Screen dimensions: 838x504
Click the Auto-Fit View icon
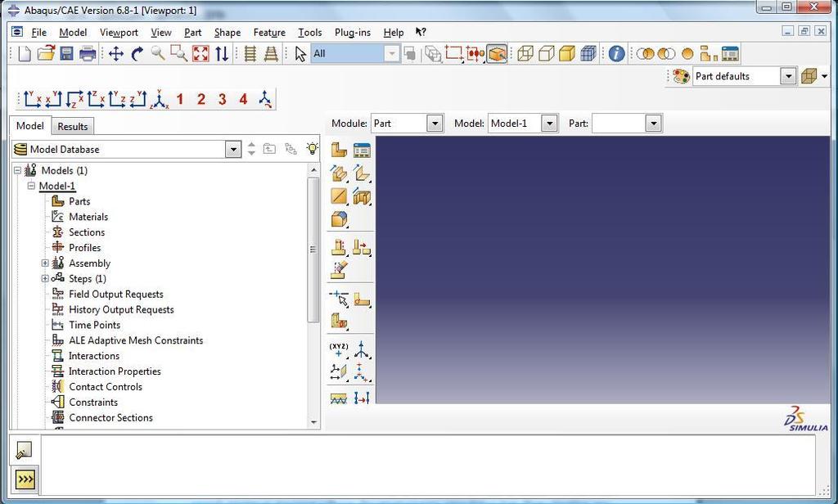click(x=200, y=53)
